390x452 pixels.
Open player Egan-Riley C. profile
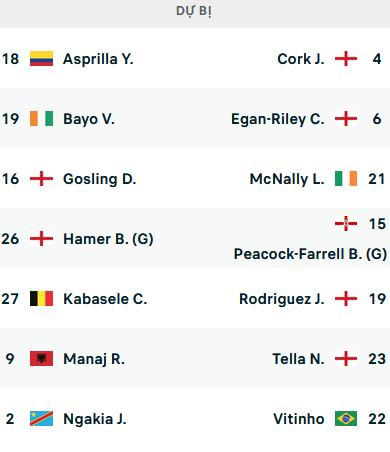pos(278,119)
